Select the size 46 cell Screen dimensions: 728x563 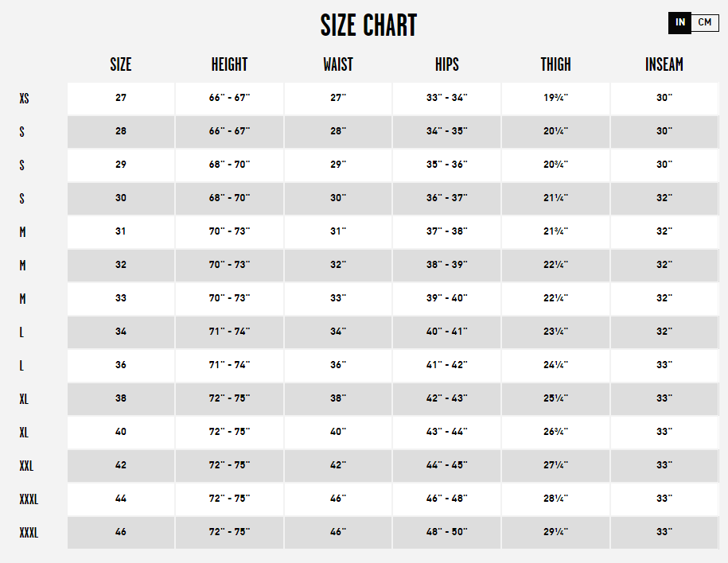pos(121,533)
